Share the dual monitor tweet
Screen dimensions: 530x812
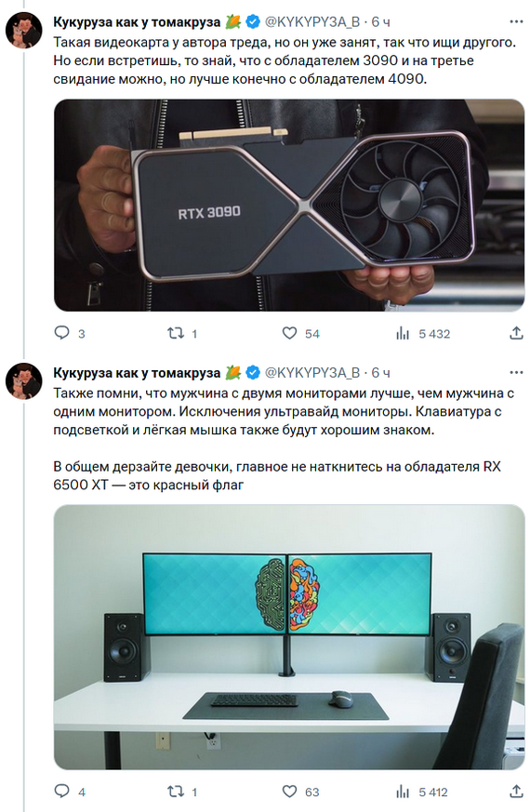pyautogui.click(x=516, y=791)
